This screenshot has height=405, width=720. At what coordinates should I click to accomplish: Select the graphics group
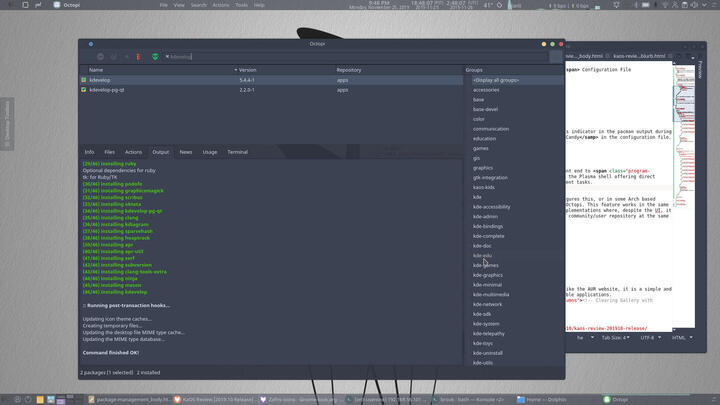tap(483, 168)
